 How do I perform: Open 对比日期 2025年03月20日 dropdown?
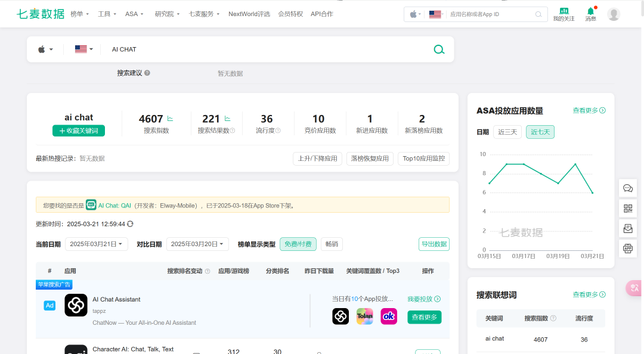click(197, 244)
